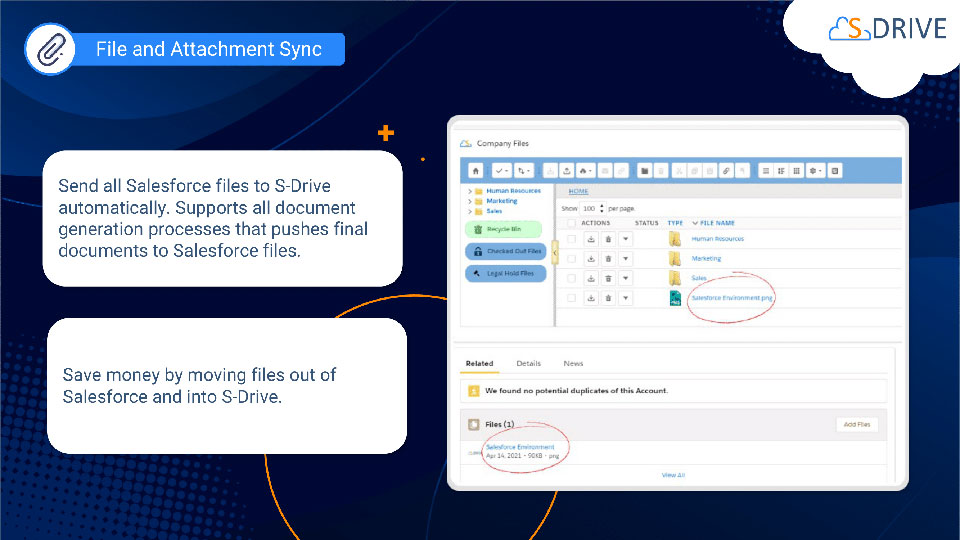Click the Add Files button
960x540 pixels.
[857, 424]
